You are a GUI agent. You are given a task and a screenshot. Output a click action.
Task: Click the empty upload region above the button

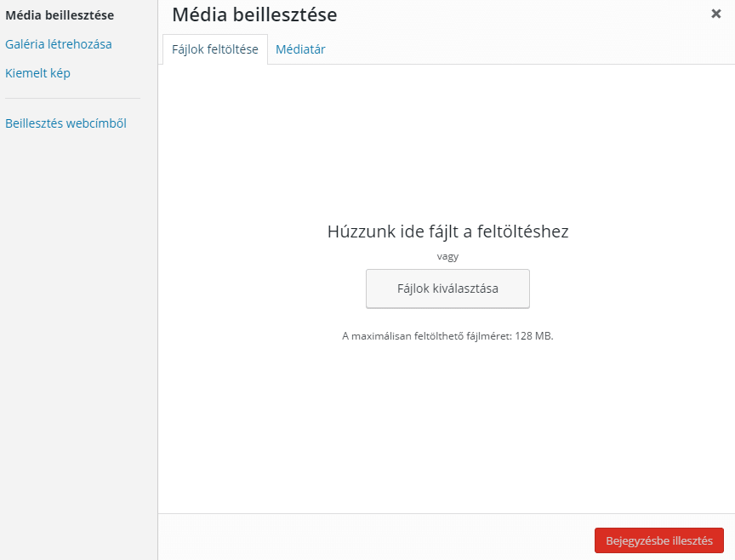[447, 153]
